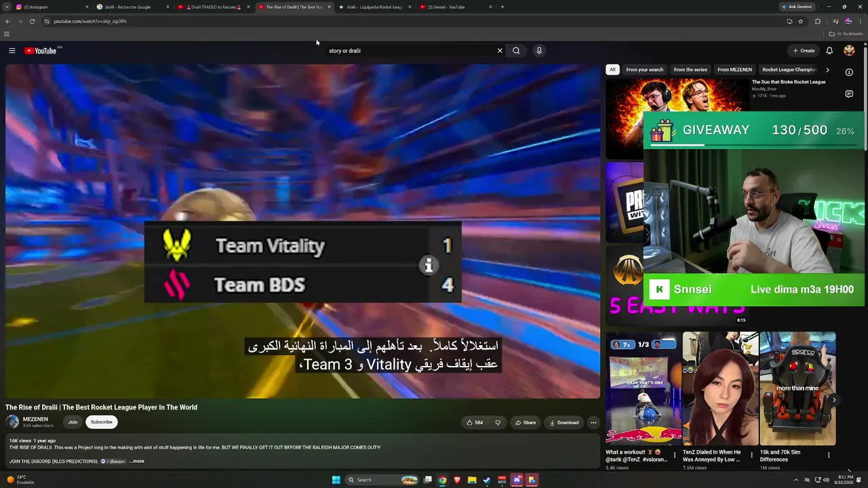Viewport: 868px width, 488px height.
Task: Go back in browser history
Action: [x=7, y=21]
